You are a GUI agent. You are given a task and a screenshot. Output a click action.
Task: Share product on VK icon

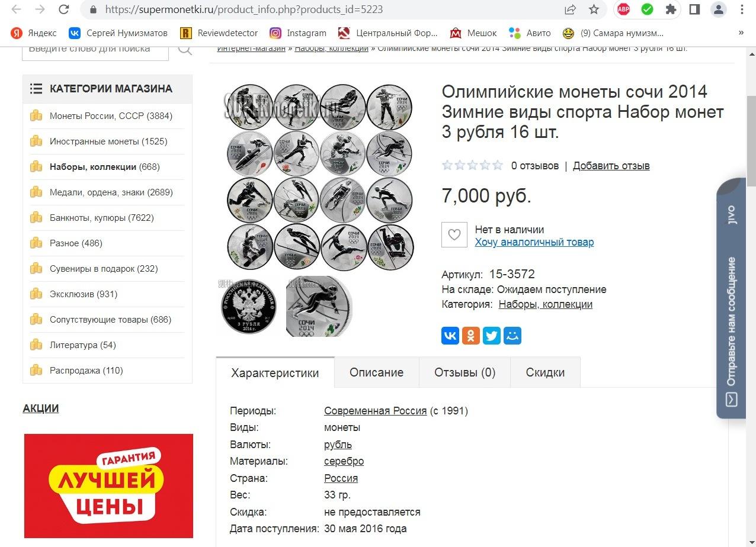(x=450, y=336)
